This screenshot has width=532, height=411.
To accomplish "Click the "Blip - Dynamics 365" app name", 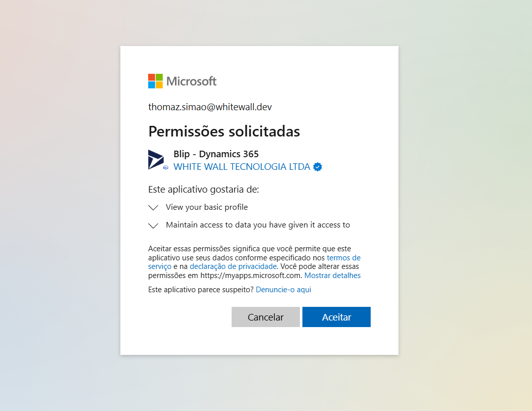I will click(x=216, y=154).
